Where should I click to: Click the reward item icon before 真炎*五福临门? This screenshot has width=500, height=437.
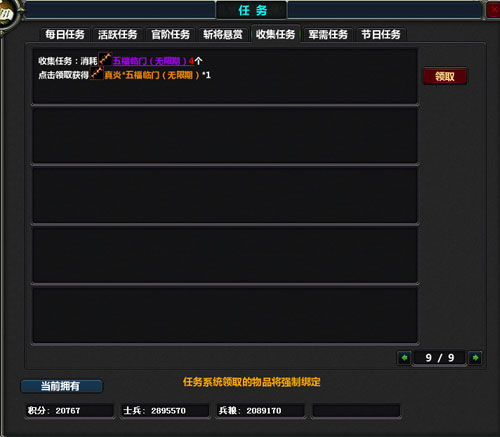(x=97, y=73)
